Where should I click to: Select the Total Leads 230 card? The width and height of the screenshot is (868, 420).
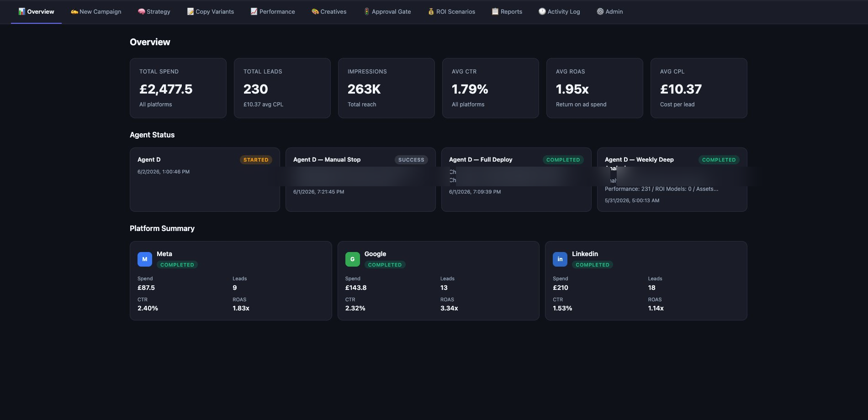pos(282,88)
